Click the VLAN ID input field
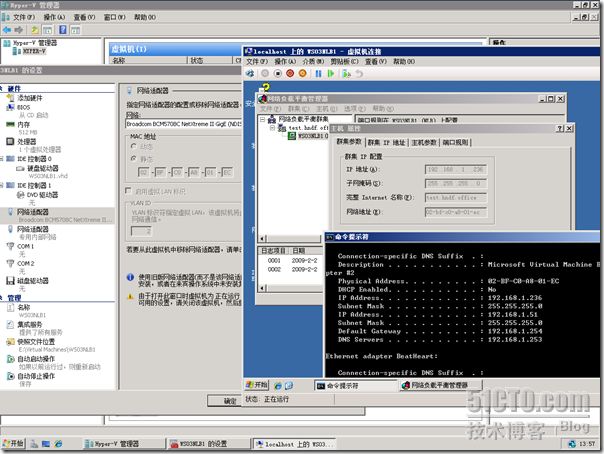604x454 pixels. pos(141,231)
